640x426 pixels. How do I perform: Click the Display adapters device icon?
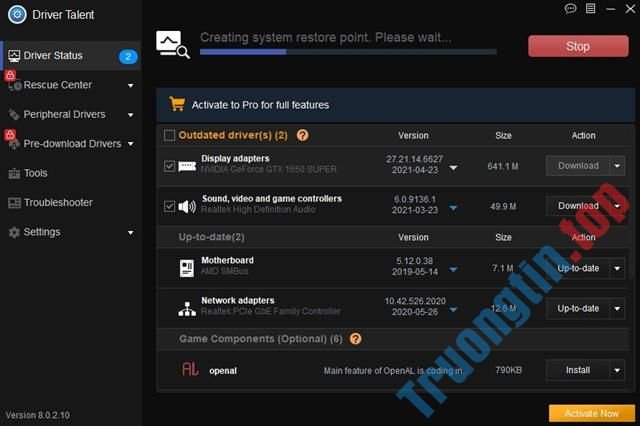point(187,165)
